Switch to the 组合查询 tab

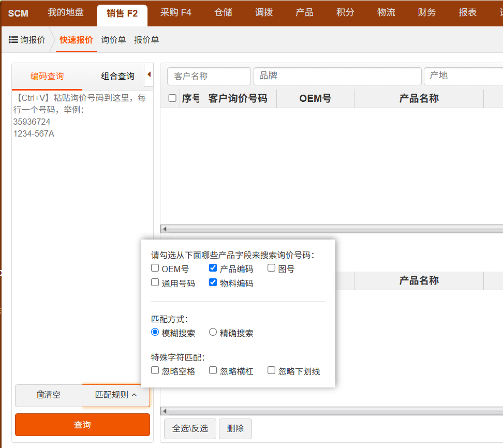[x=117, y=76]
